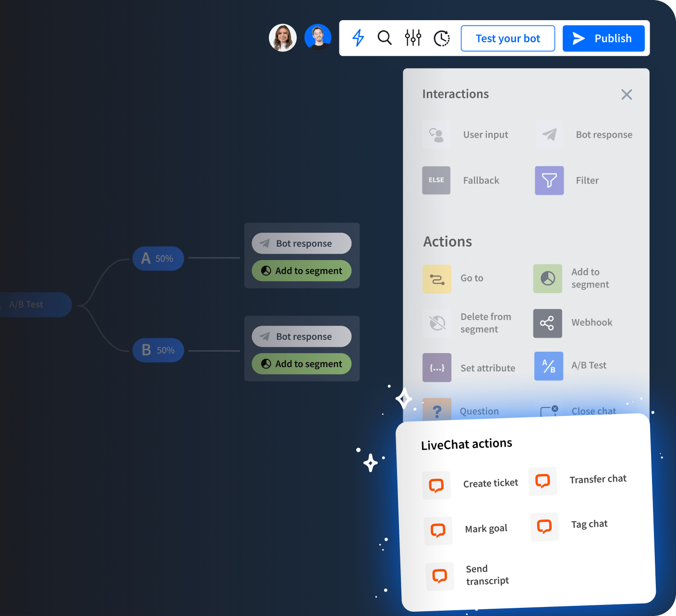The image size is (676, 616).
Task: Open the search tool in the toolbar
Action: tap(385, 38)
